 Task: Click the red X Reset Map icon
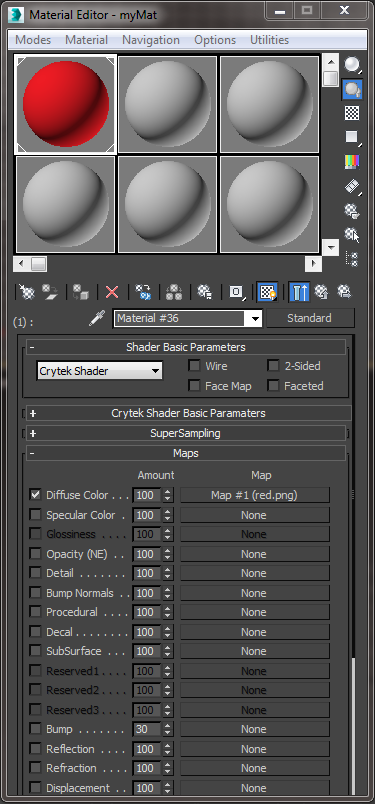coord(112,292)
